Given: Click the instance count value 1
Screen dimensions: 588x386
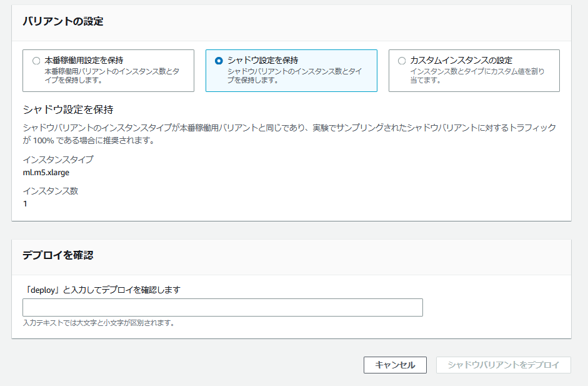Looking at the screenshot, I should tap(25, 204).
